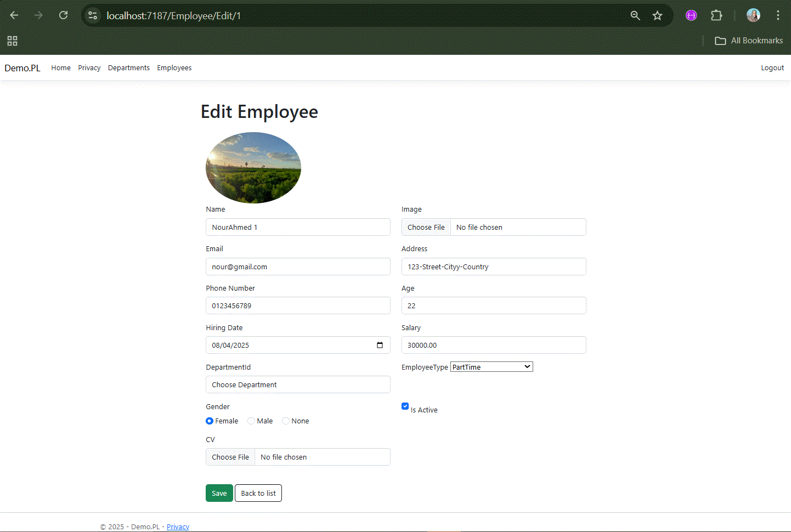Reload the page with refresh icon

click(64, 15)
